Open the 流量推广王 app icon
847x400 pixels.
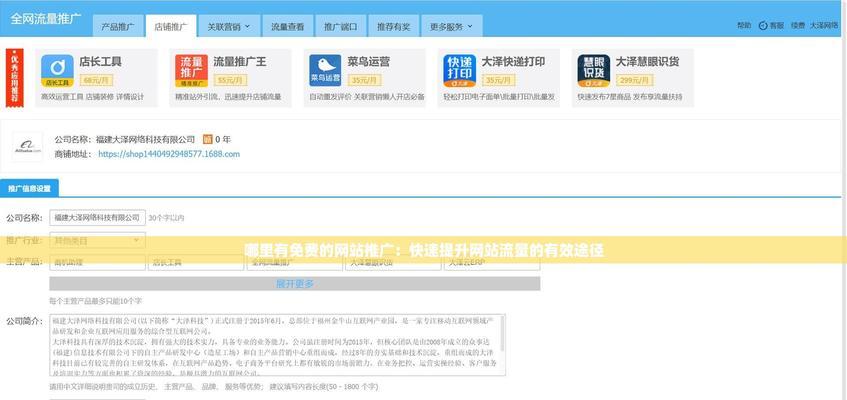pyautogui.click(x=191, y=71)
